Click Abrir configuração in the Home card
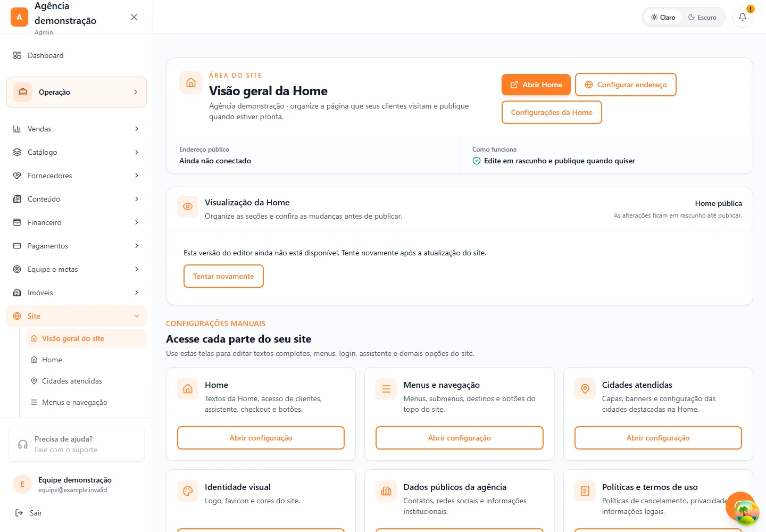Viewport: 766px width, 532px height. pyautogui.click(x=261, y=438)
